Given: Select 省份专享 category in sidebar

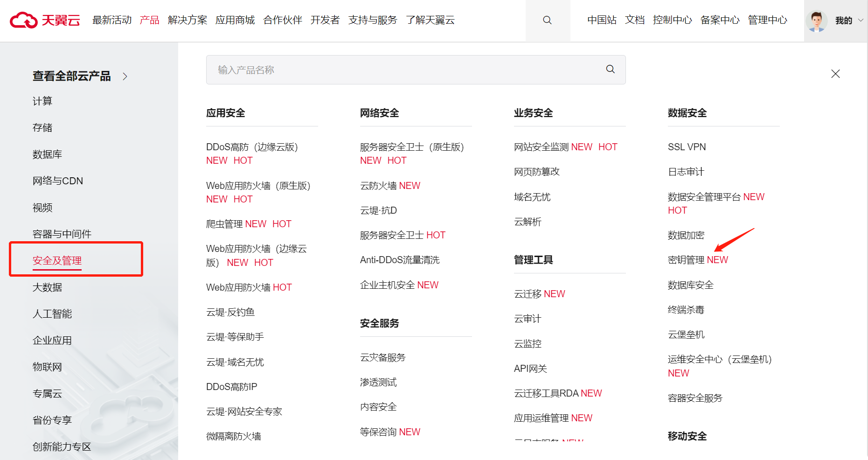Looking at the screenshot, I should [x=52, y=420].
